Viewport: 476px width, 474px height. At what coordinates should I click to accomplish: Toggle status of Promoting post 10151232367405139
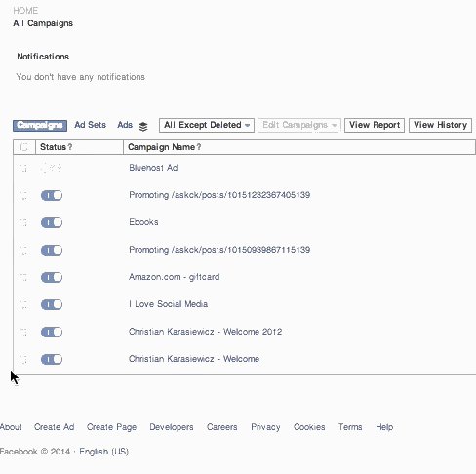coord(52,195)
